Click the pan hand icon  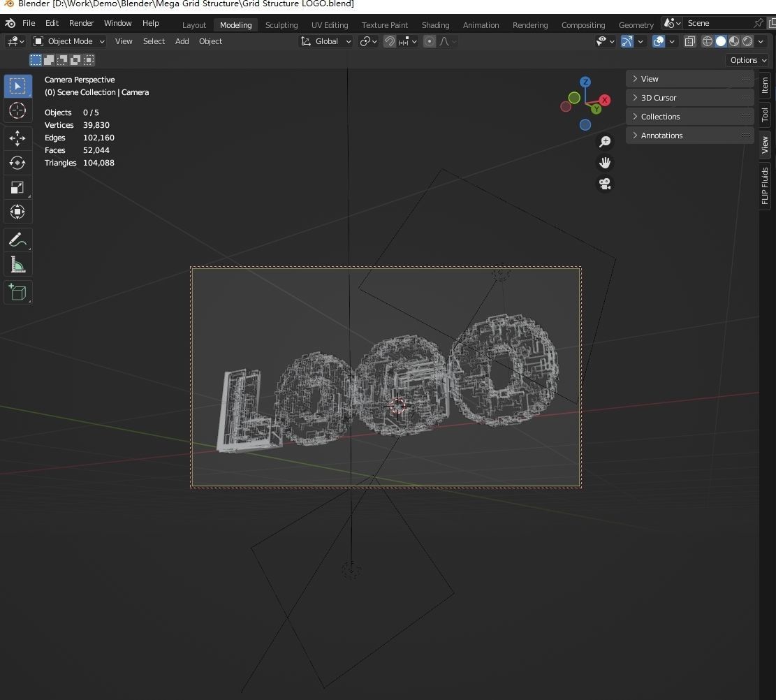tap(605, 163)
